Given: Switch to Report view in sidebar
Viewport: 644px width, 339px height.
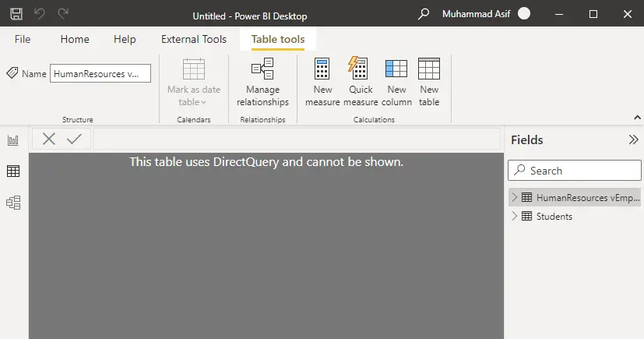Looking at the screenshot, I should pyautogui.click(x=13, y=140).
